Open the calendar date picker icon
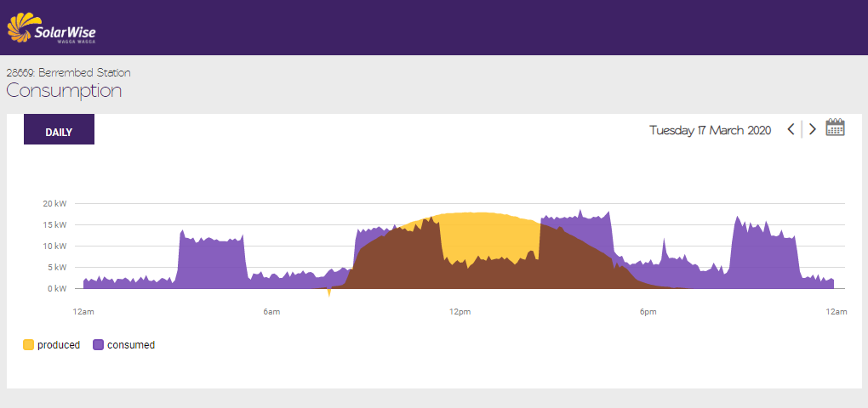Viewport: 868px width, 408px height. (x=835, y=128)
